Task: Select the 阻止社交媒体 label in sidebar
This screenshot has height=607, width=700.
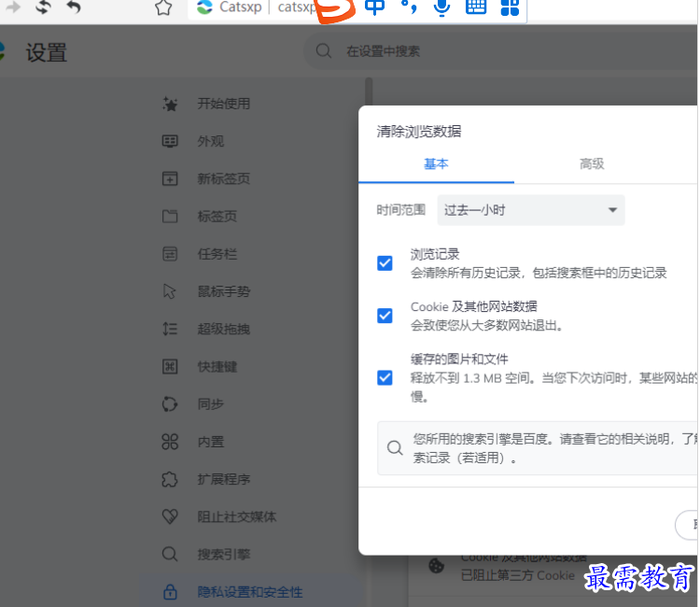Action: point(237,516)
